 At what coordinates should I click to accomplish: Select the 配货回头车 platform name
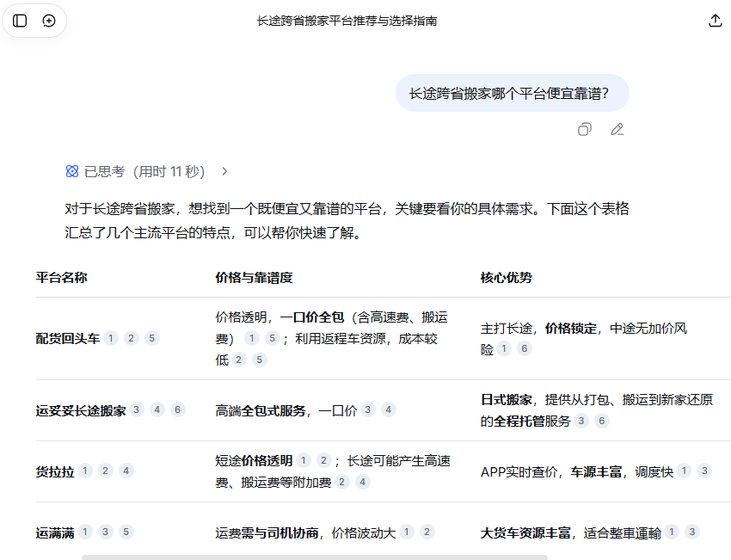coord(68,339)
